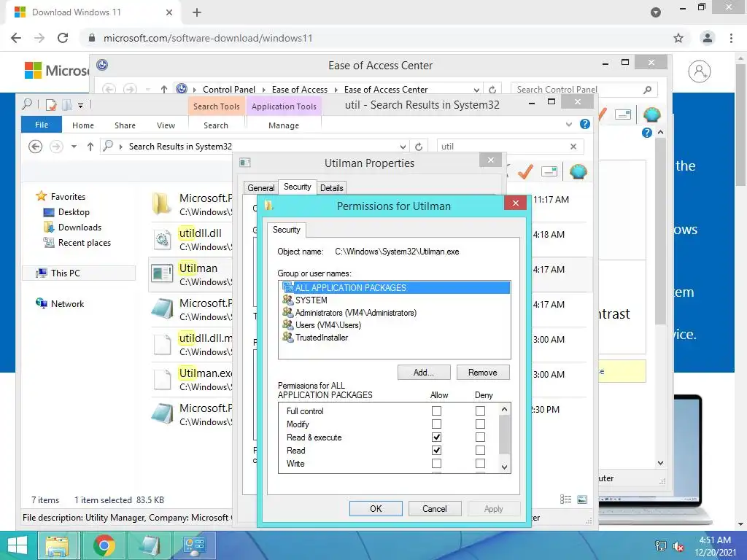Clear the util search box
Viewport: 747px width, 560px height.
pos(573,147)
